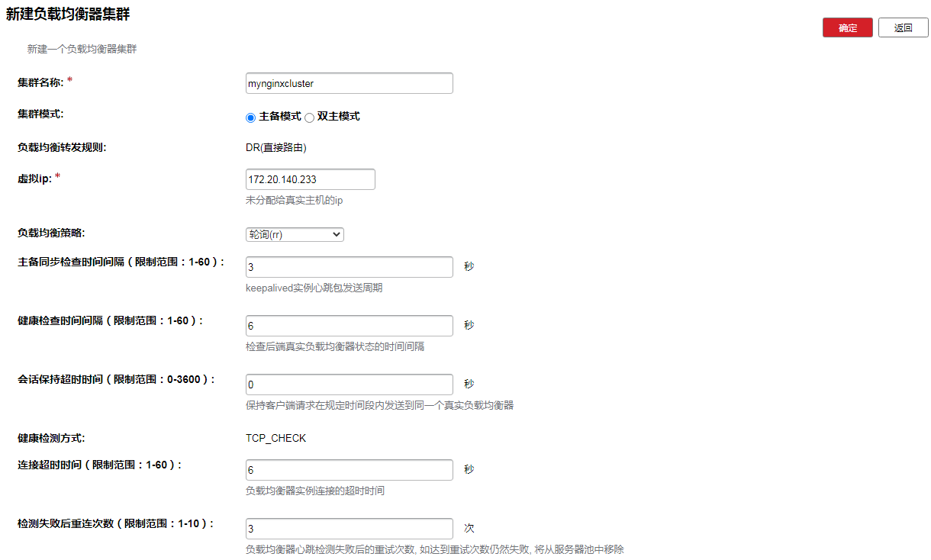Click the keepalived实例心跳包发送周期 hint text
The image size is (931, 560).
click(314, 288)
